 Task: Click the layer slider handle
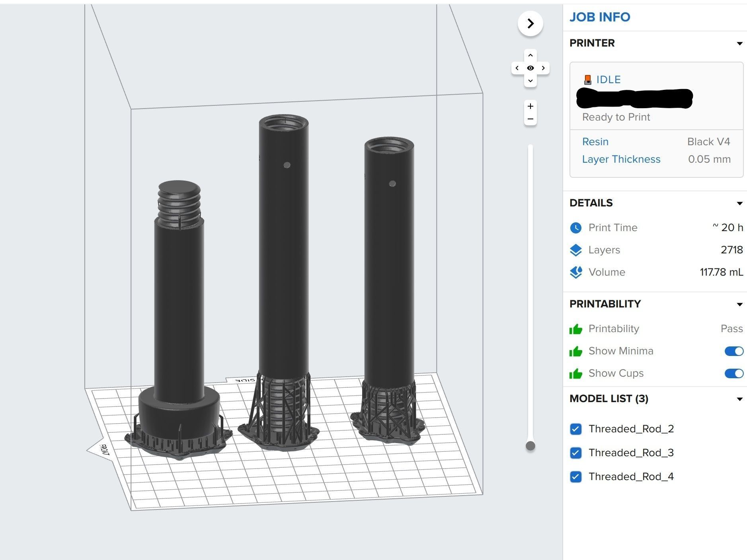coord(530,446)
